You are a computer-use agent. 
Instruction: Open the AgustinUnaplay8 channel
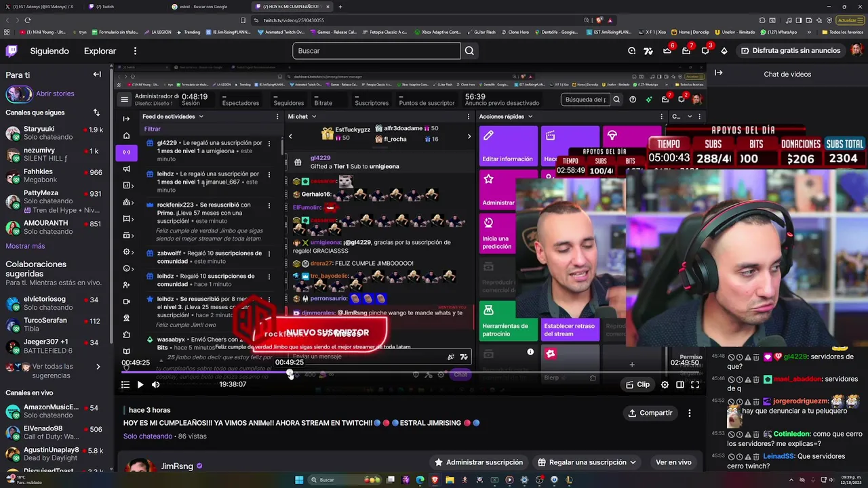(54, 454)
